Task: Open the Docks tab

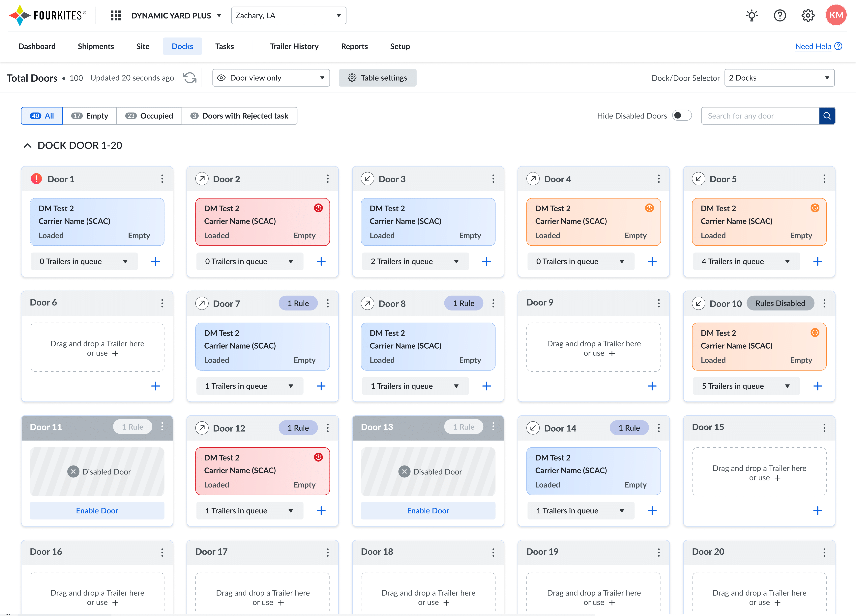Action: click(x=182, y=46)
